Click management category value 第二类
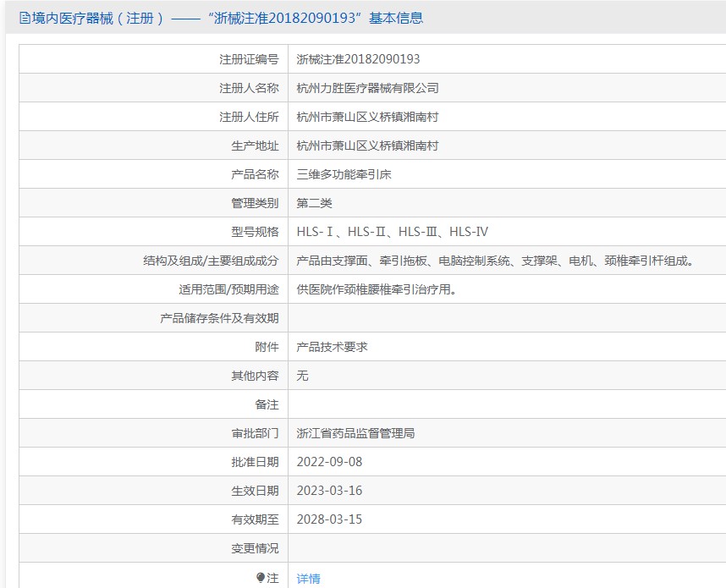Viewport: 726px width, 588px height. pyautogui.click(x=314, y=203)
